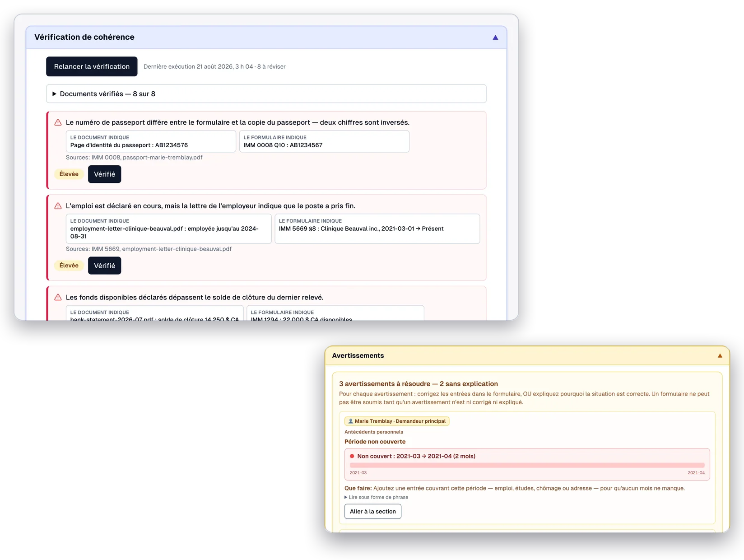The width and height of the screenshot is (744, 560).
Task: Click Aller à la section button
Action: pos(373,511)
